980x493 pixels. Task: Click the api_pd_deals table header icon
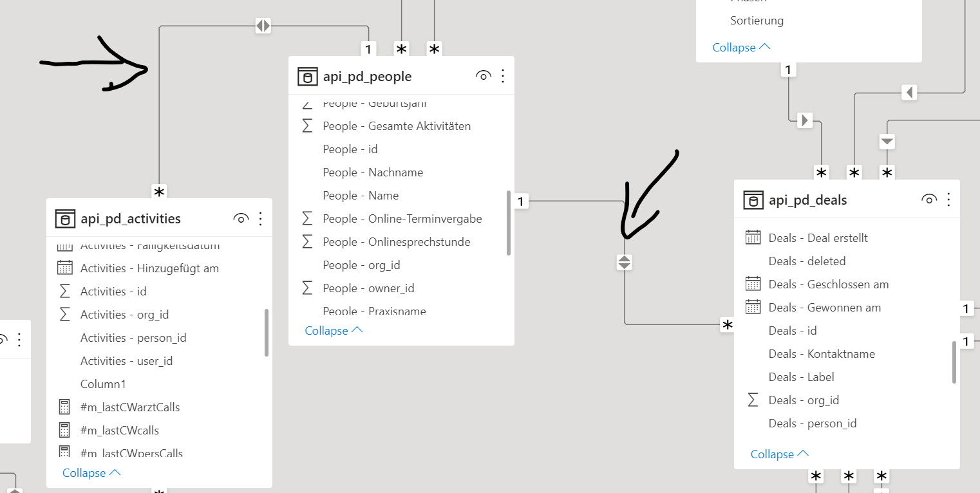point(753,200)
